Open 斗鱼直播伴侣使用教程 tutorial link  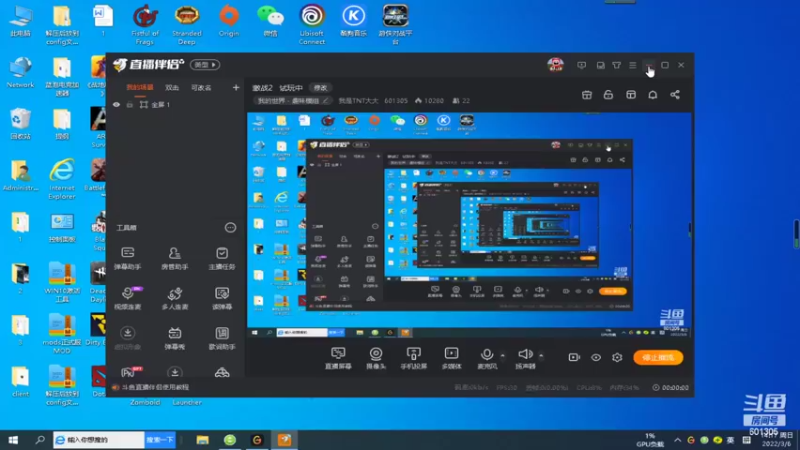click(155, 387)
